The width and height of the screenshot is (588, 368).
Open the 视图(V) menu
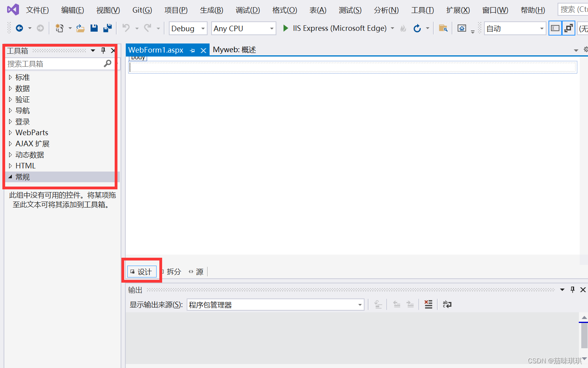108,10
